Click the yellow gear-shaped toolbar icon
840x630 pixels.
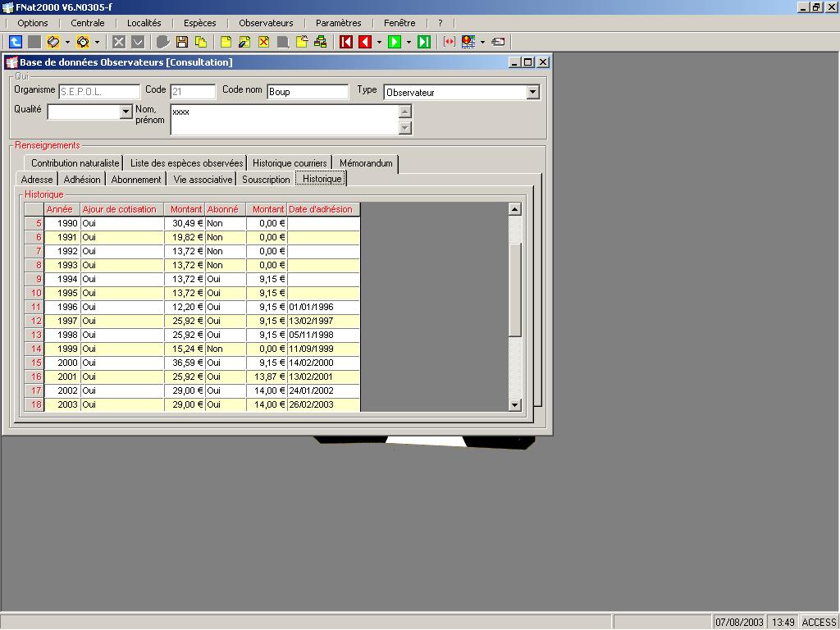83,42
